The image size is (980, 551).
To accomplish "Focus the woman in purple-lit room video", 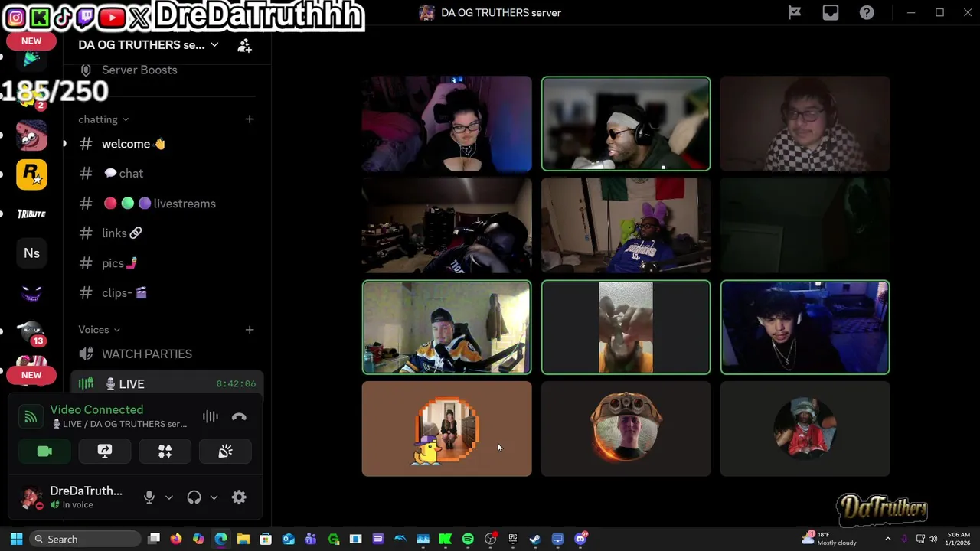I will [446, 123].
